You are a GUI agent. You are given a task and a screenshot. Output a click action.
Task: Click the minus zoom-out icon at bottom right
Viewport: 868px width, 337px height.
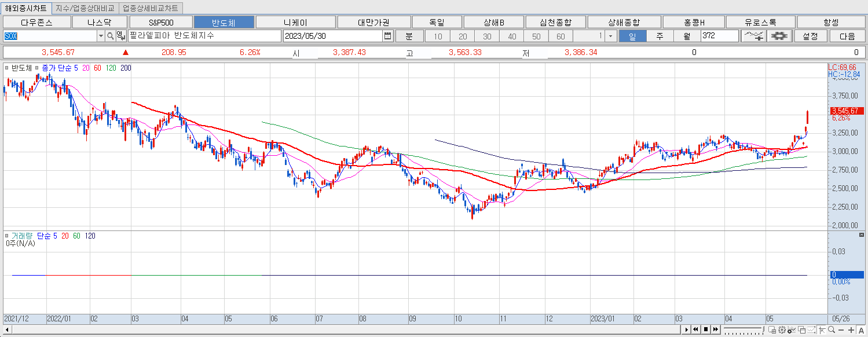(841, 331)
